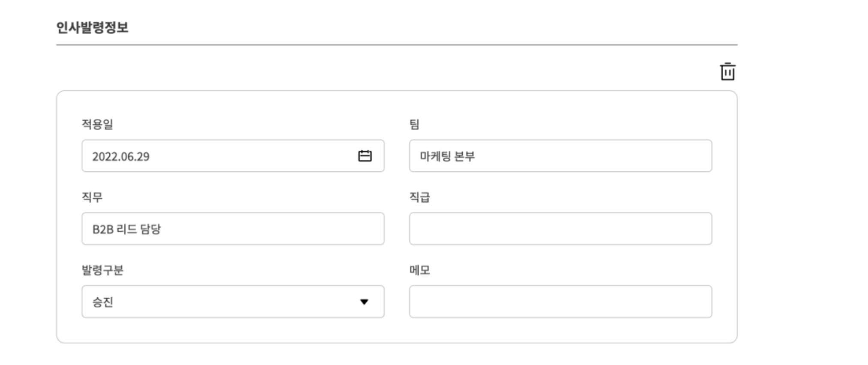This screenshot has width=868, height=365.
Task: Click the 발령구분 field label
Action: point(102,270)
